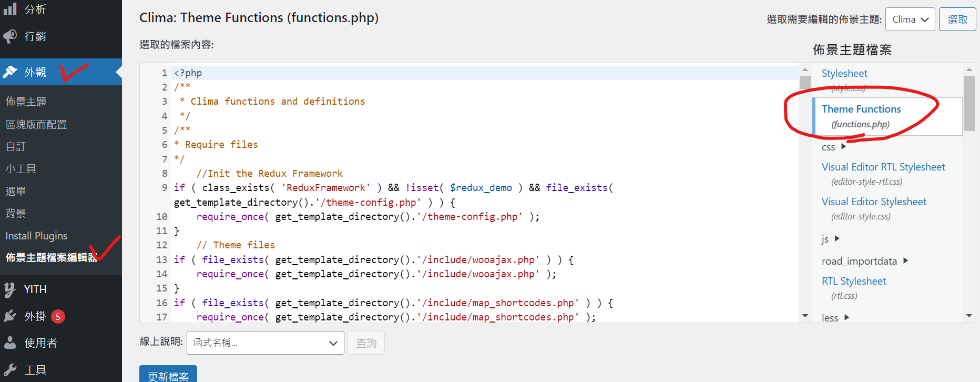Click the YITH logo icon
Image resolution: width=980 pixels, height=382 pixels.
[10, 289]
